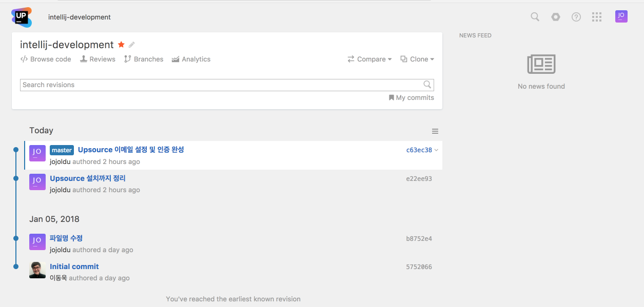Open the administration hexagon settings icon

click(556, 17)
